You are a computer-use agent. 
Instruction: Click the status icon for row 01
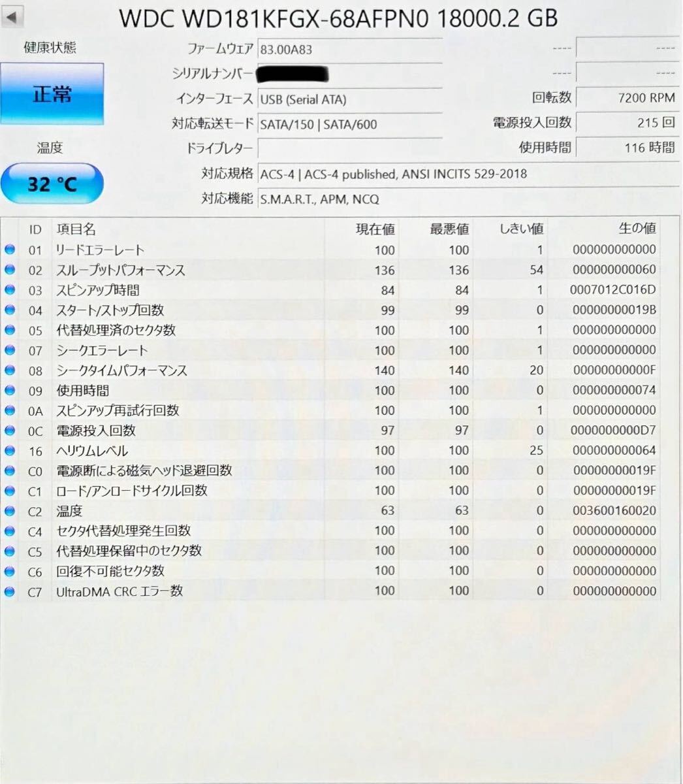[9, 250]
